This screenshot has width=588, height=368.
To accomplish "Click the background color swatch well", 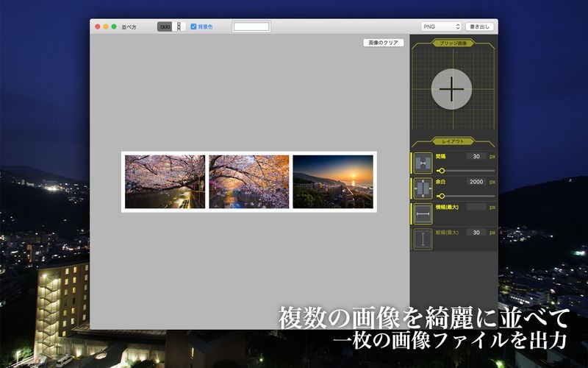I will (x=251, y=26).
